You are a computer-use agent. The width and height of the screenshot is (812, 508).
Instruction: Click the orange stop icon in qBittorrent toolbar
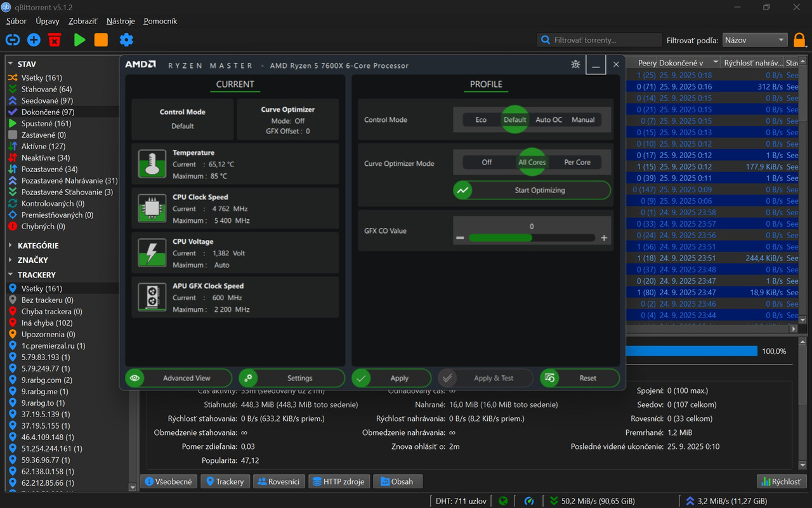coord(101,40)
